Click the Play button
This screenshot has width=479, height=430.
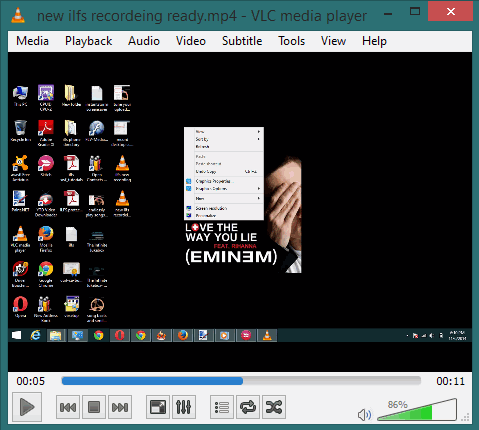tap(27, 407)
